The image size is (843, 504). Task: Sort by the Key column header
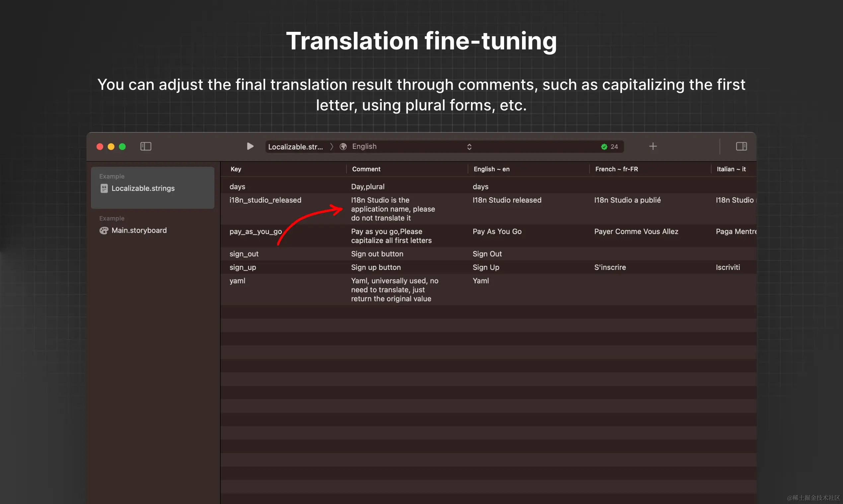tap(236, 169)
